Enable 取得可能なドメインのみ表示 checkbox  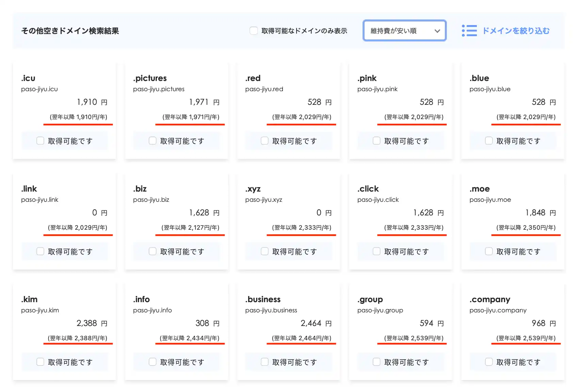pos(254,31)
